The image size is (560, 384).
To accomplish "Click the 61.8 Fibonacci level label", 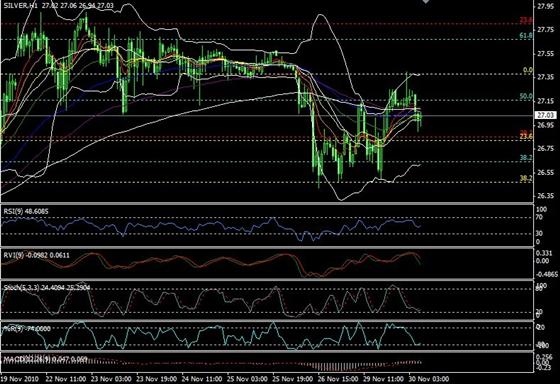I will click(x=526, y=35).
